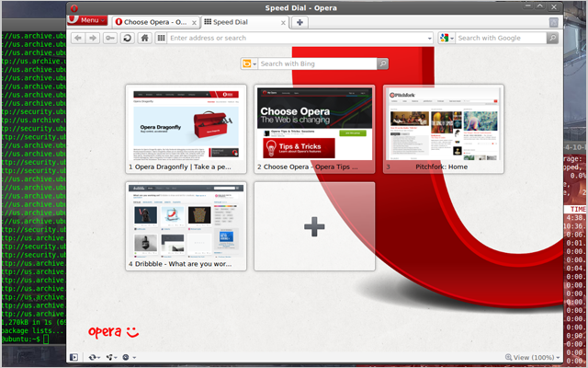Viewport: 588px width, 368px height.
Task: Click the password wand key icon
Action: click(110, 38)
